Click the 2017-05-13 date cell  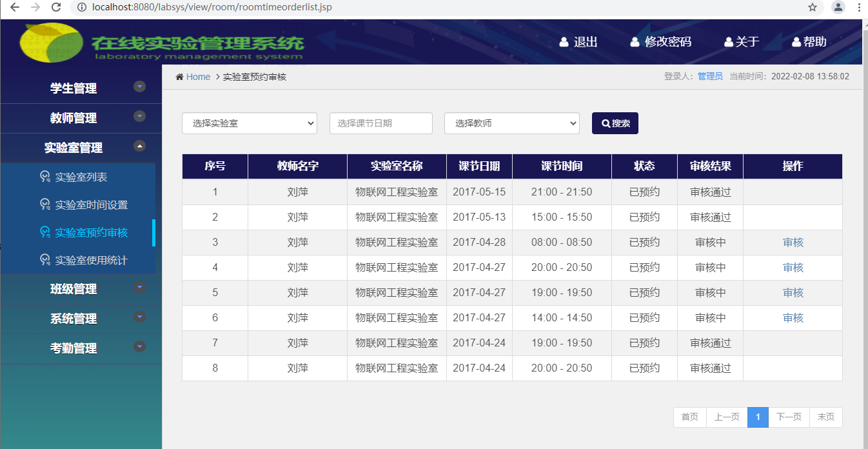pyautogui.click(x=479, y=217)
